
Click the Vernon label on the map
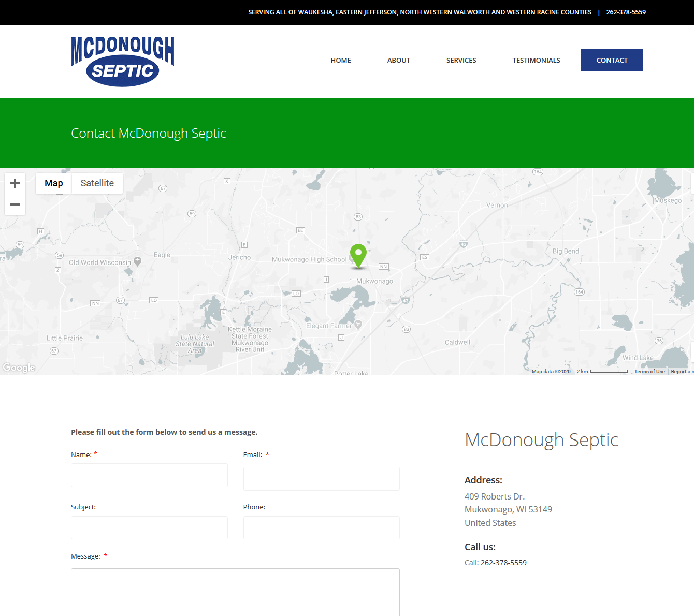[497, 205]
